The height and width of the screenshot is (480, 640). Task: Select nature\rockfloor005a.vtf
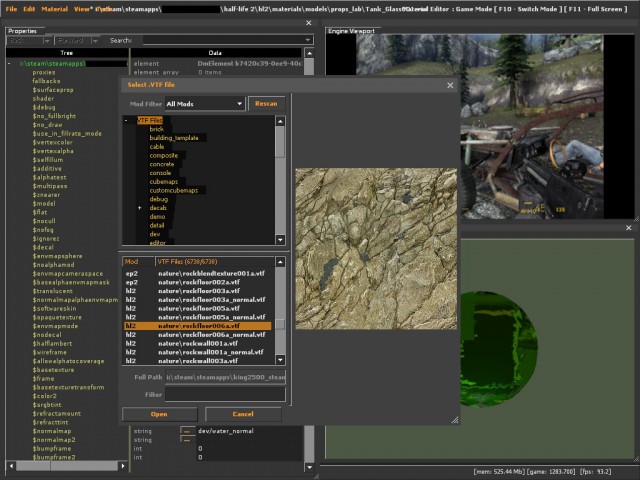(x=198, y=309)
